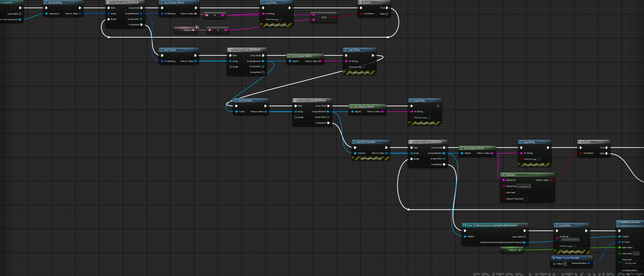
Task: Select the Camera Z variable node
Action: (512, 250)
